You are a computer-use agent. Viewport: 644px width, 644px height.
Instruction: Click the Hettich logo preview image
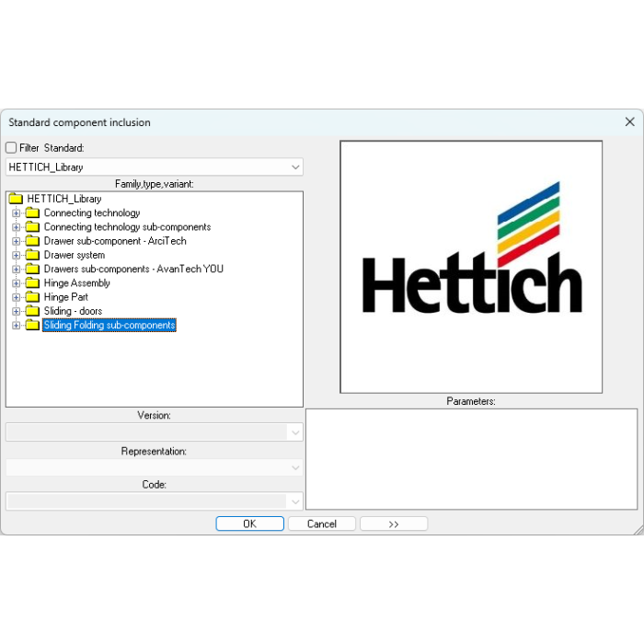[x=471, y=267]
